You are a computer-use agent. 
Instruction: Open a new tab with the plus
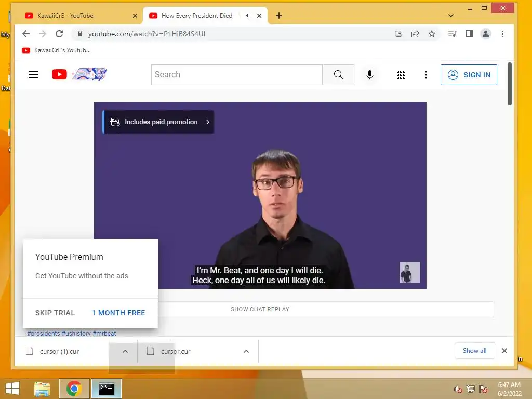click(279, 16)
